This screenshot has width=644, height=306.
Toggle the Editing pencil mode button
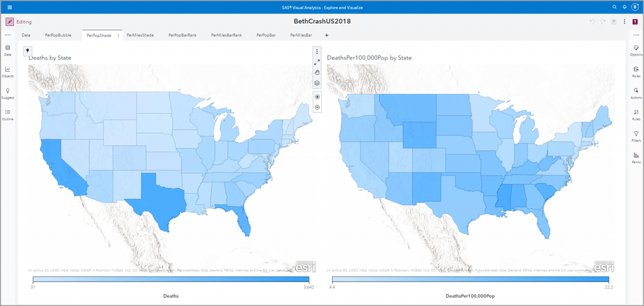click(10, 22)
